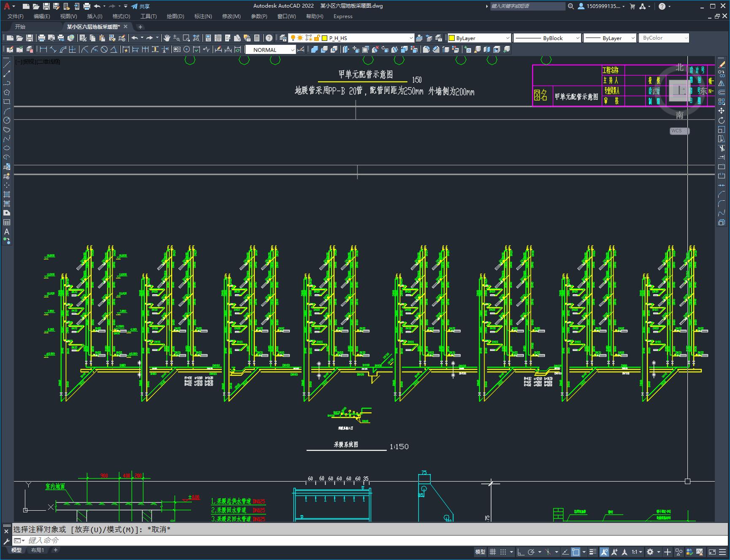Toggle lineweight display in status bar

[x=593, y=552]
